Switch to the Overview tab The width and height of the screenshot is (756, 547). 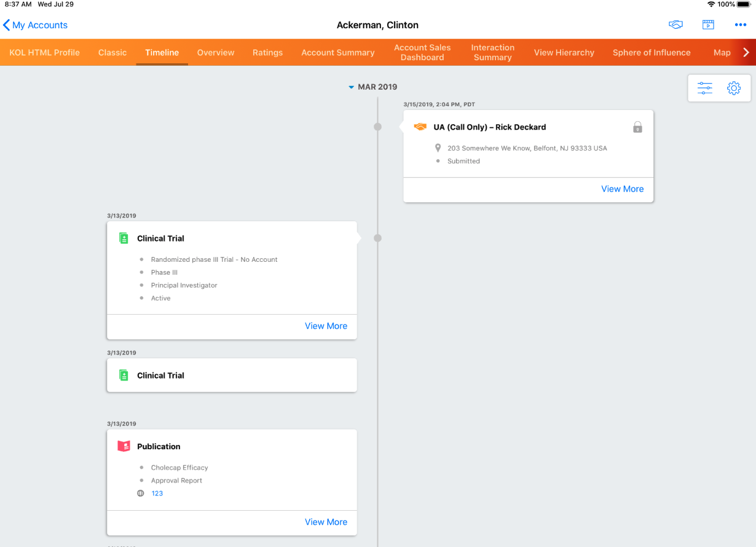click(216, 53)
